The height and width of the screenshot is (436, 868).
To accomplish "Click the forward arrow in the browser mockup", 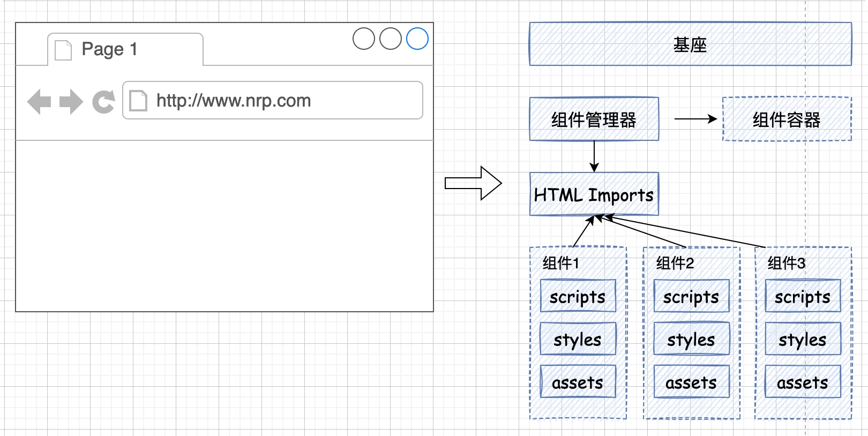I will tap(71, 101).
